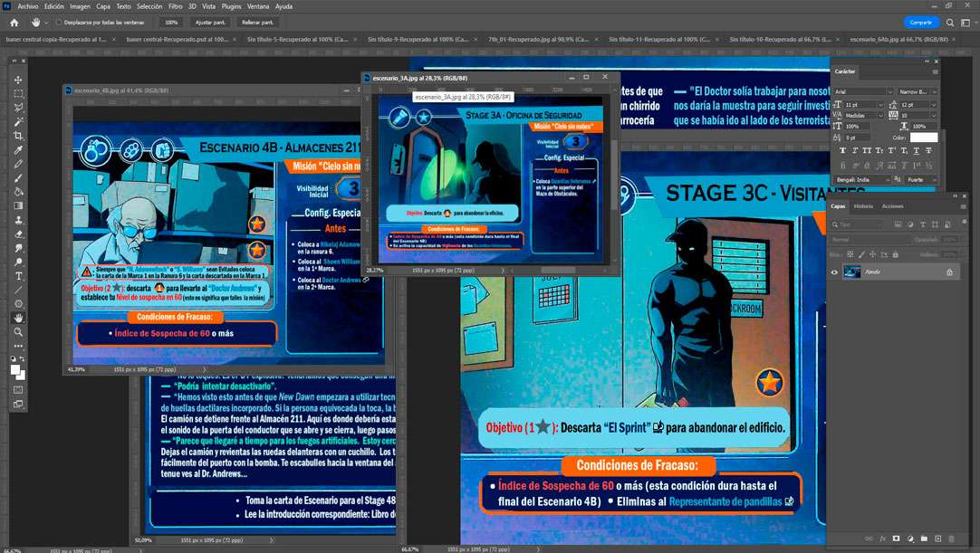The height and width of the screenshot is (553, 980).
Task: Toggle small caps in Carácter panel
Action: tap(879, 150)
